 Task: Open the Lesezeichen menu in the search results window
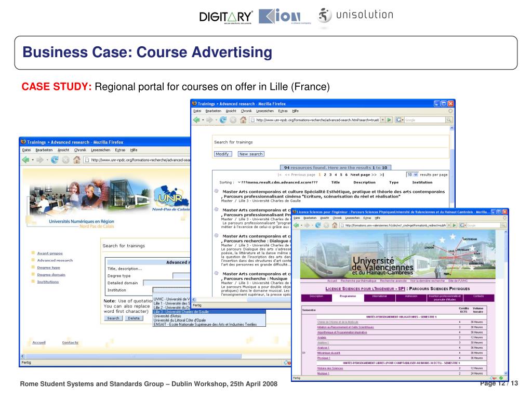(x=264, y=111)
